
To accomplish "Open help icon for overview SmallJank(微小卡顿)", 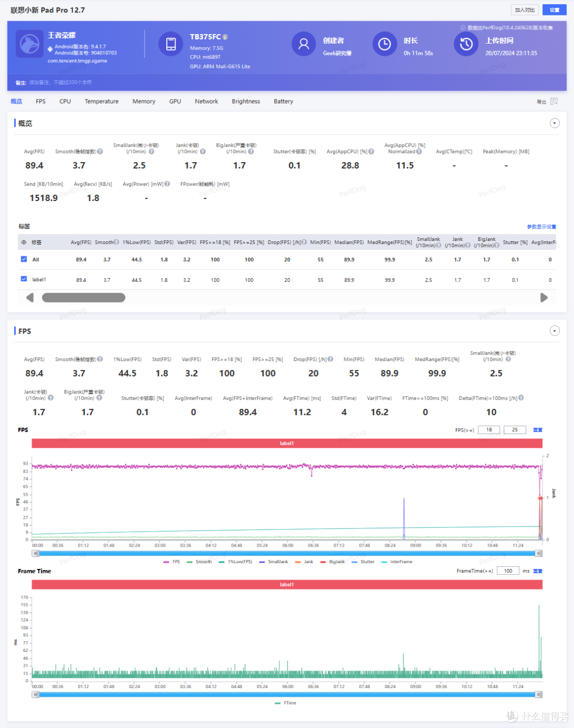I will 151,152.
